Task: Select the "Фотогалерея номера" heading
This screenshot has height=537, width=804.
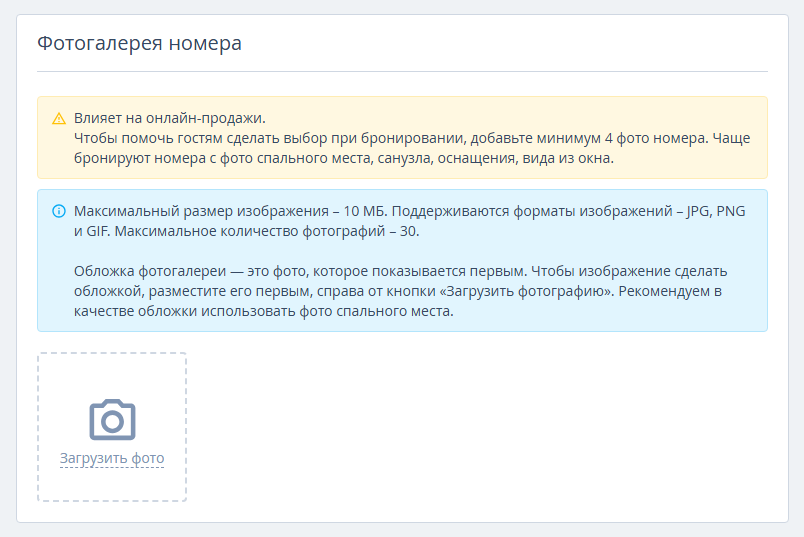Action: tap(139, 43)
